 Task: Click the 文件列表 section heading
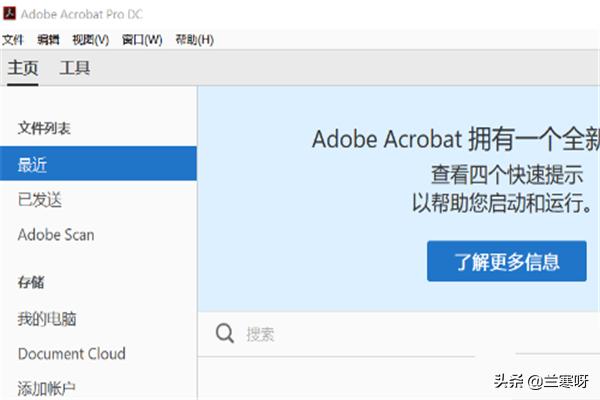click(x=44, y=129)
